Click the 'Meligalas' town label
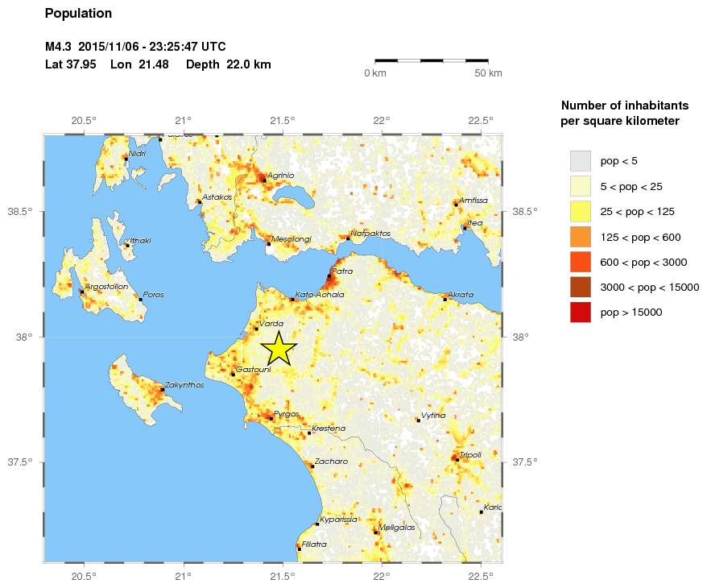The image size is (707, 588). (397, 528)
